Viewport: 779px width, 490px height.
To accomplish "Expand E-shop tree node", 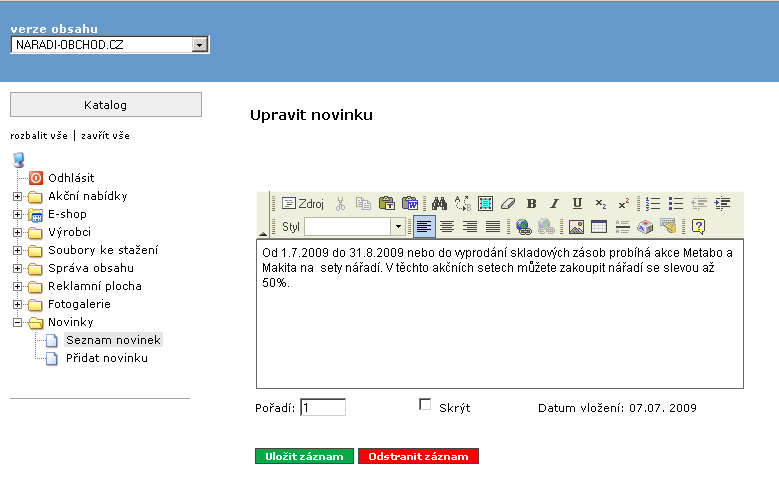I will click(x=17, y=214).
